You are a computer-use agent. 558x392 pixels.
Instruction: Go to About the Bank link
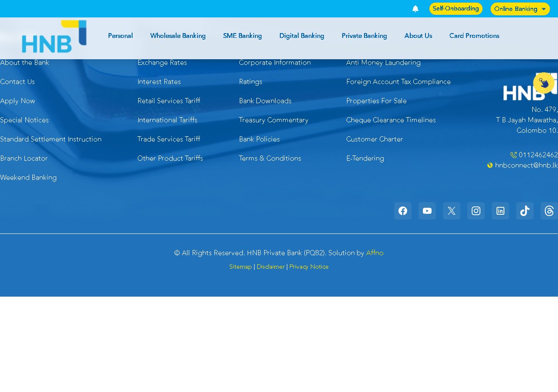(x=24, y=63)
